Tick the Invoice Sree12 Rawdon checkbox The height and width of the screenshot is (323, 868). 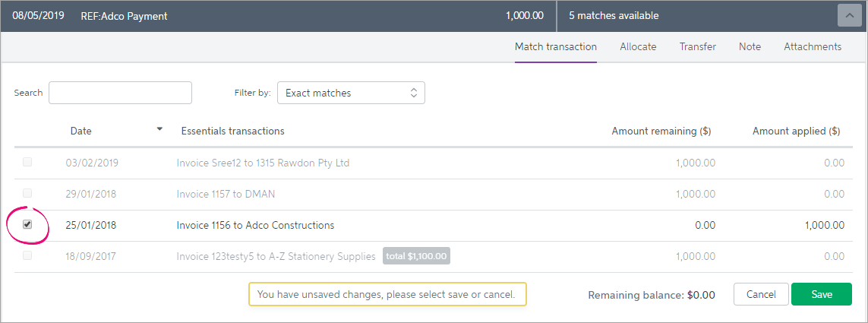[x=27, y=163]
